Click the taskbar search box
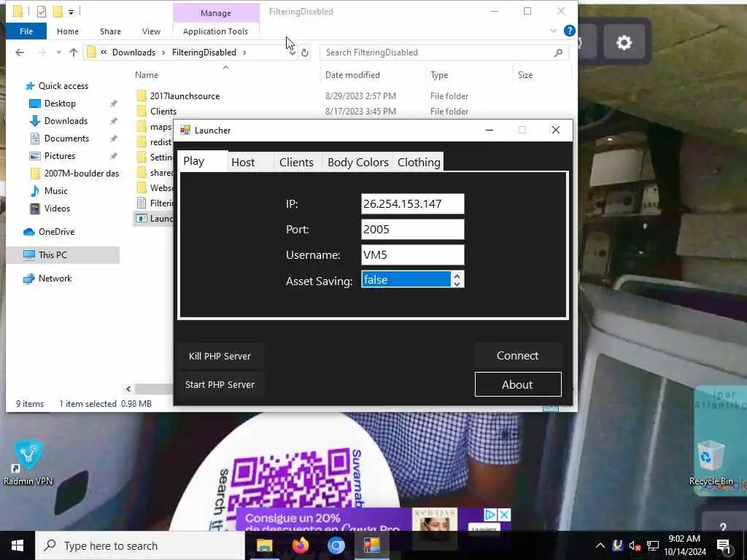This screenshot has width=747, height=560. point(140,545)
